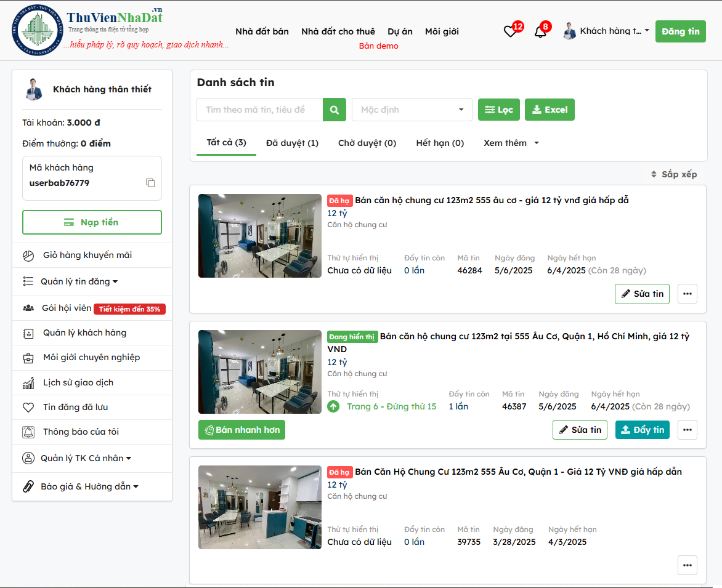
Task: Click green up-arrow icon beside Trang 6
Action: 333,406
